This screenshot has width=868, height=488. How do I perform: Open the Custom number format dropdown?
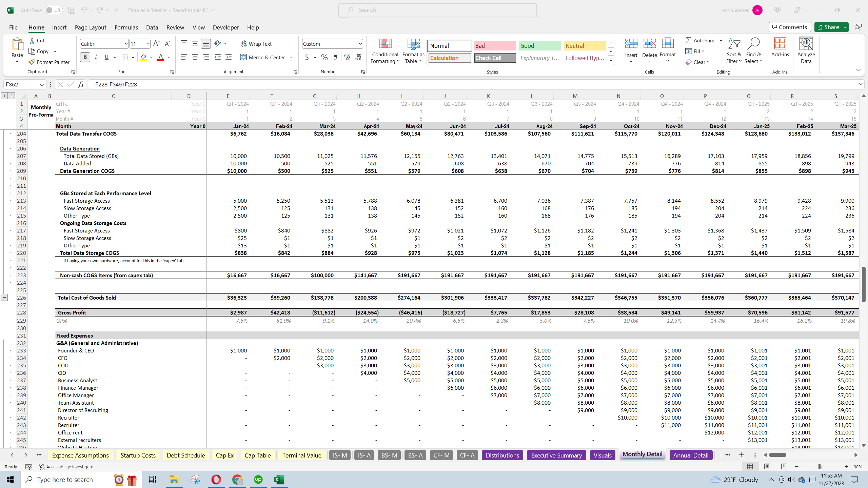pyautogui.click(x=359, y=43)
